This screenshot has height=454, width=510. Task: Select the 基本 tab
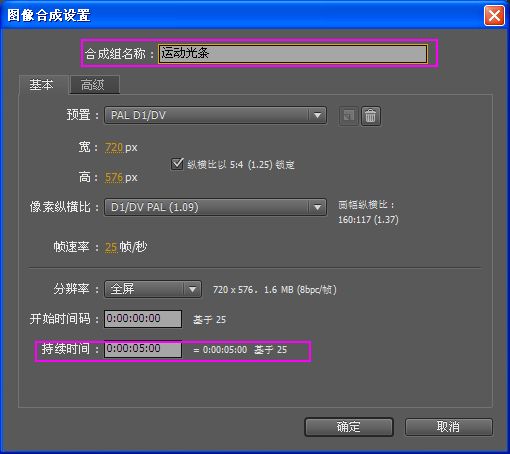click(x=42, y=85)
